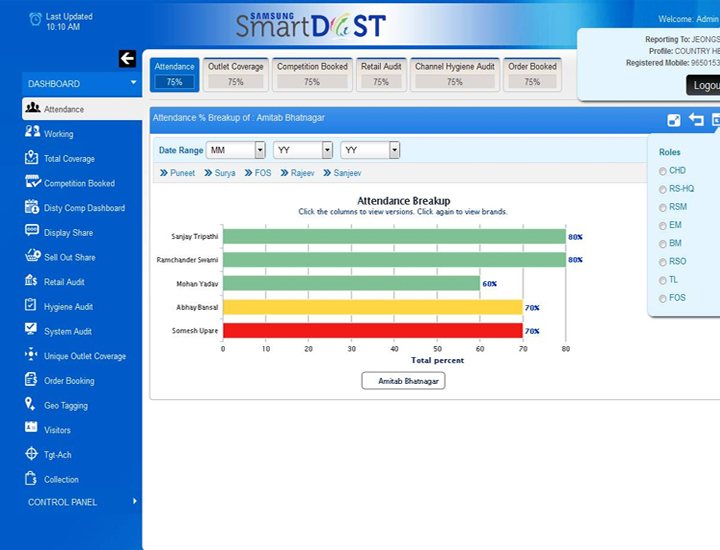Switch to the Attendance 75% tab
The width and height of the screenshot is (720, 550).
[x=174, y=75]
